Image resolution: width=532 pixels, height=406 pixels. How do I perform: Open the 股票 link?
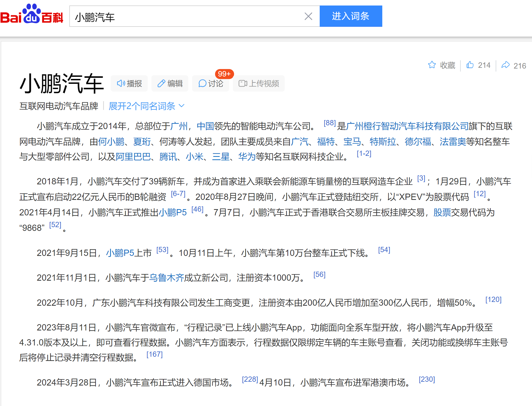coord(442,213)
